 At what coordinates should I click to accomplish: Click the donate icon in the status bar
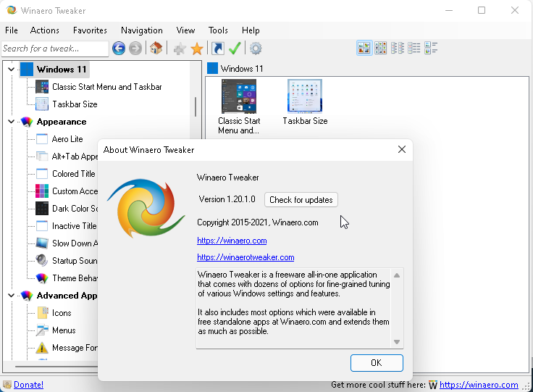[x=7, y=385]
